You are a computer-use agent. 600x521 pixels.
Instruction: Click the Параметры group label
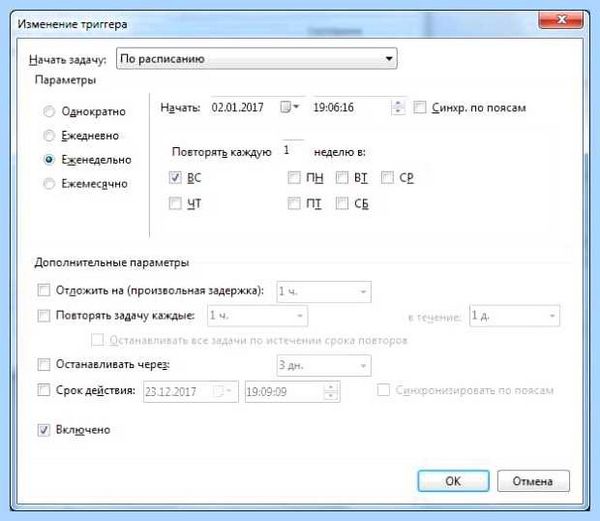[65, 80]
